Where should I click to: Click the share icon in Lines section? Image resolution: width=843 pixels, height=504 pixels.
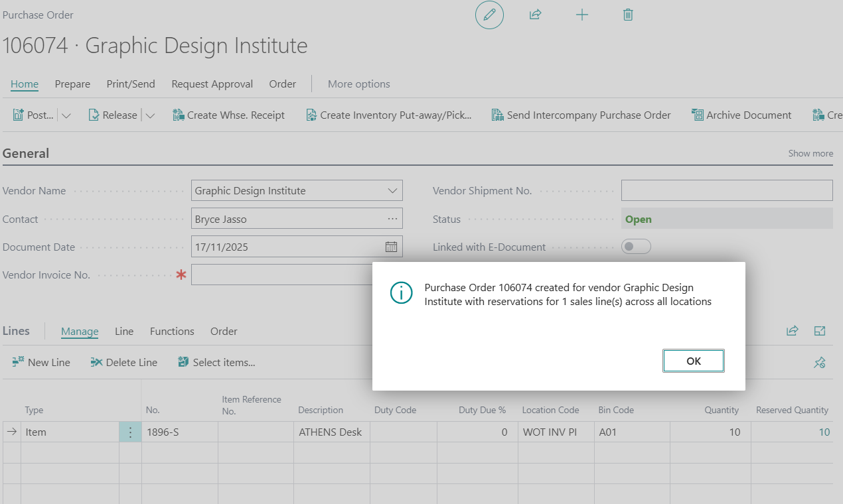(x=792, y=331)
